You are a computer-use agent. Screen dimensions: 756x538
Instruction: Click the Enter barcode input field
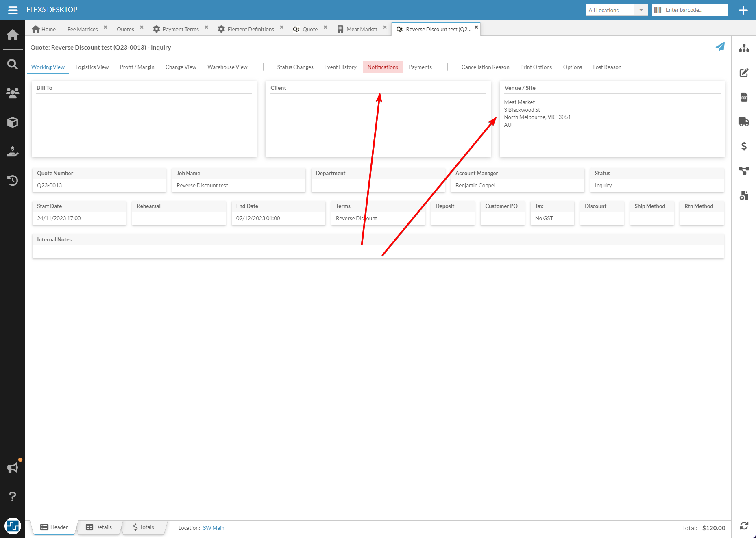coord(695,10)
